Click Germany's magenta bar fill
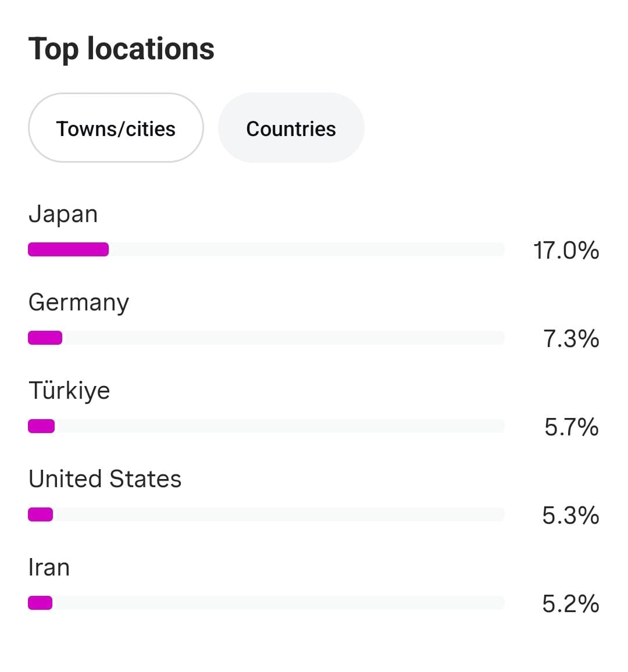The image size is (628, 672). click(45, 338)
